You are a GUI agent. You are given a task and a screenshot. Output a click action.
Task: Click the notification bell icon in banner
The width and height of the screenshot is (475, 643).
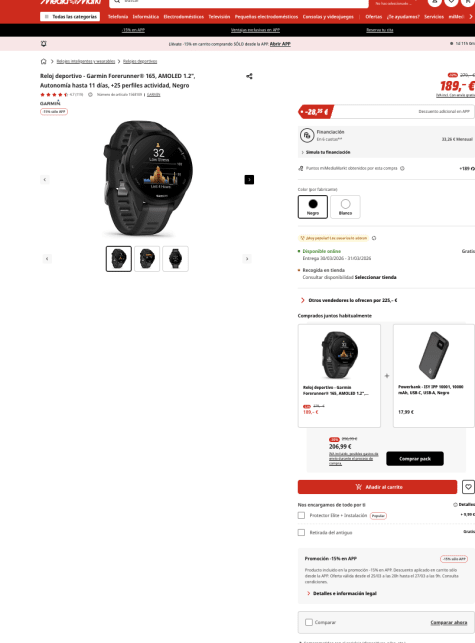coord(43,43)
